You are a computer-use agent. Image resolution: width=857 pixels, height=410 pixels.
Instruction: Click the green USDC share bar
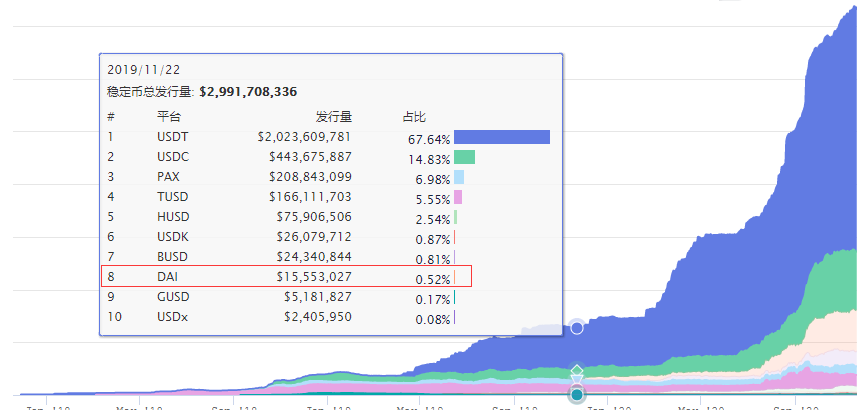[x=465, y=157]
